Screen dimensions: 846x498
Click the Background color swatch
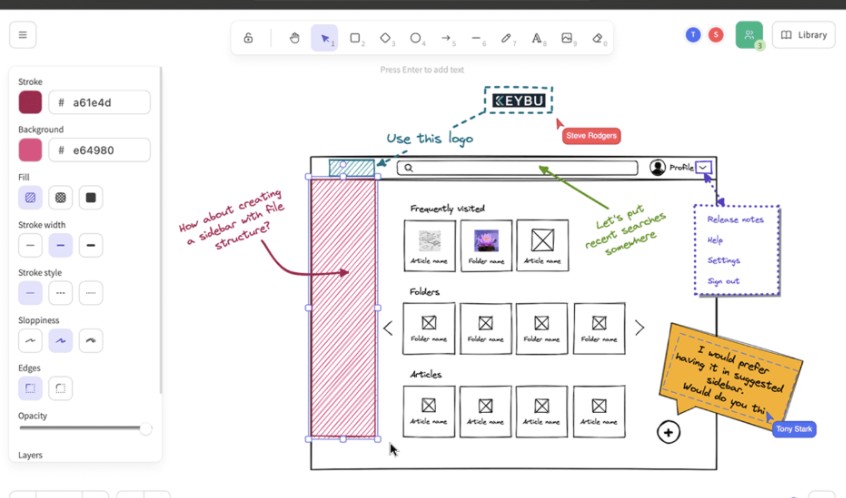[x=30, y=150]
